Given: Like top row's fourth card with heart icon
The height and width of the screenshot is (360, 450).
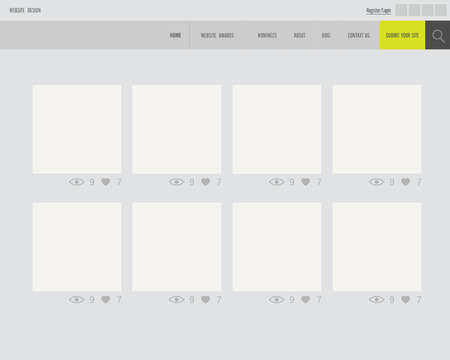Looking at the screenshot, I should click(406, 182).
